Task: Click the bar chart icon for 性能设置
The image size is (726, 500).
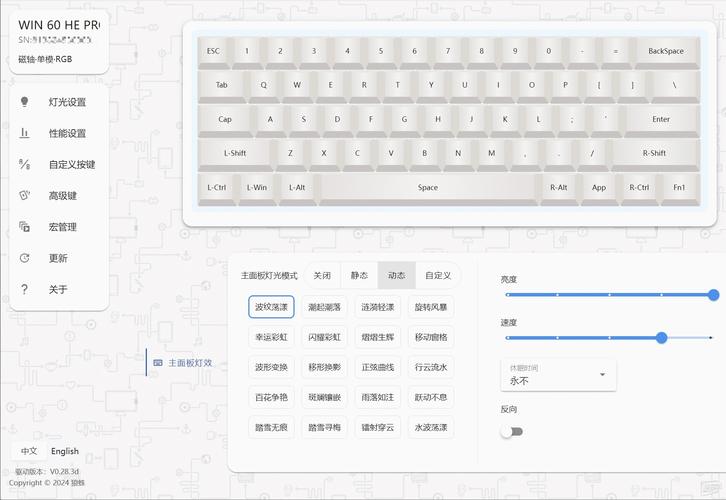Action: coord(25,133)
